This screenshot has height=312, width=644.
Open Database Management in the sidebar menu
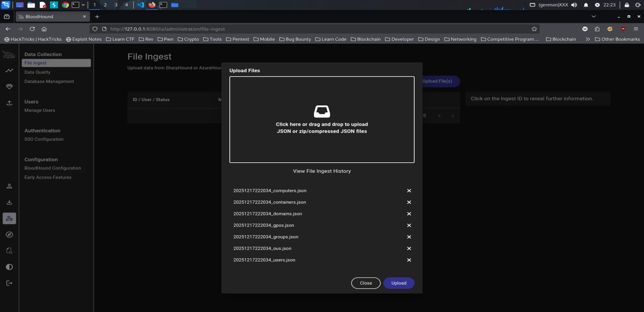click(49, 81)
